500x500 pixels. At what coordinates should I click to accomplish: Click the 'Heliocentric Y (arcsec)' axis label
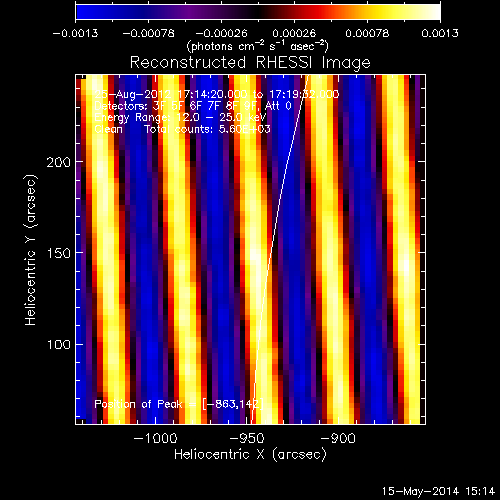[31, 250]
